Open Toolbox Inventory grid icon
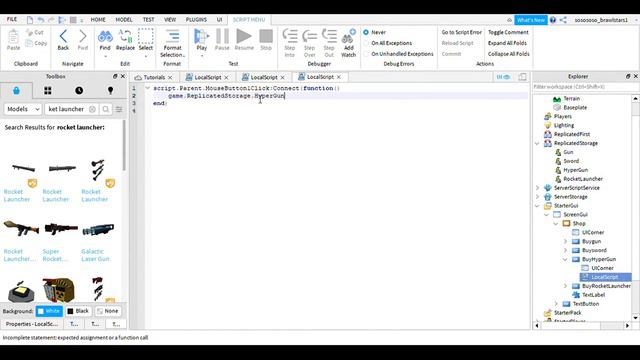640x360 pixels. [x=48, y=91]
